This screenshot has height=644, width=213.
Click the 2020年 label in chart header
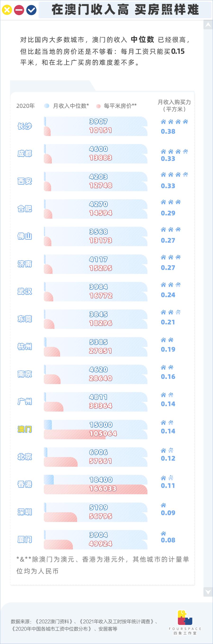[x=26, y=106]
